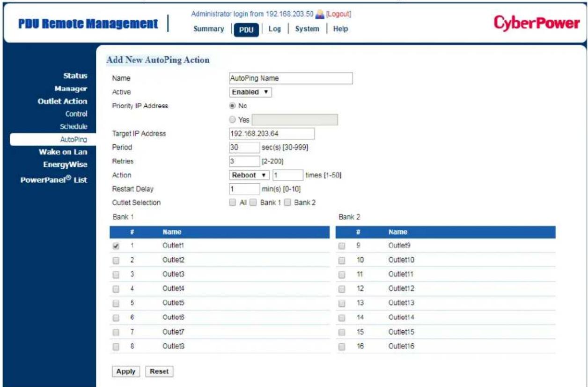Go to the Help tab

point(340,29)
